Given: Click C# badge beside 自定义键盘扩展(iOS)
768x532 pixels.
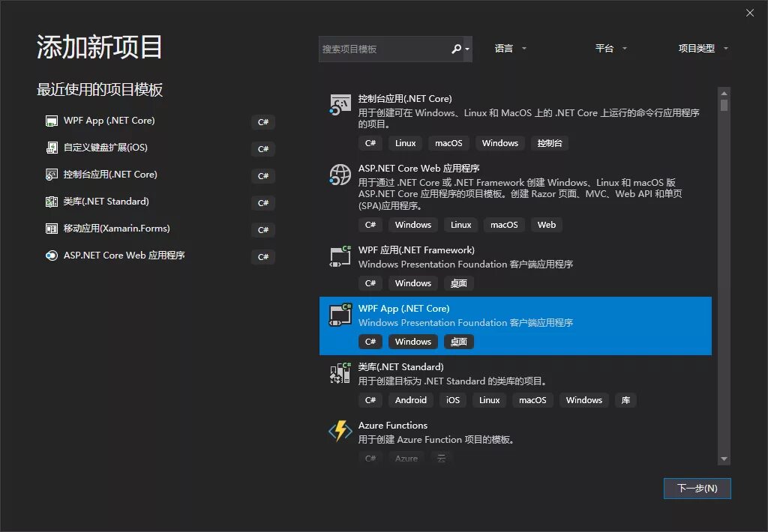Looking at the screenshot, I should (x=263, y=149).
